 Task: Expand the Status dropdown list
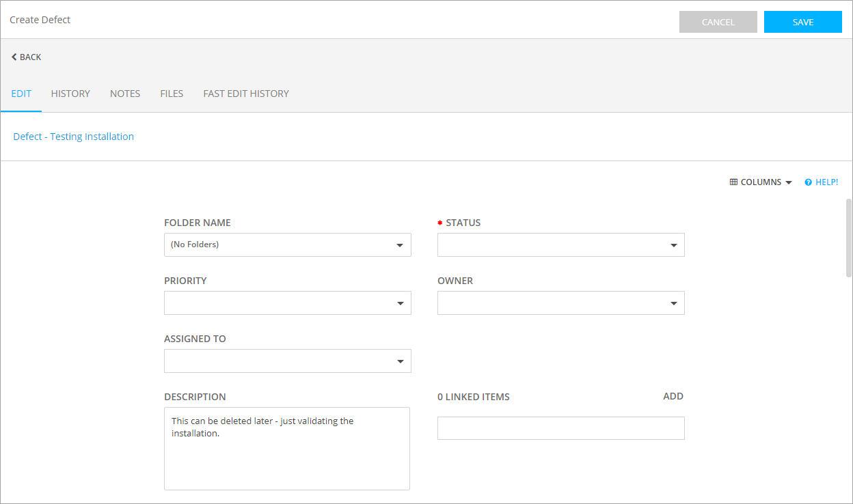[x=560, y=245]
